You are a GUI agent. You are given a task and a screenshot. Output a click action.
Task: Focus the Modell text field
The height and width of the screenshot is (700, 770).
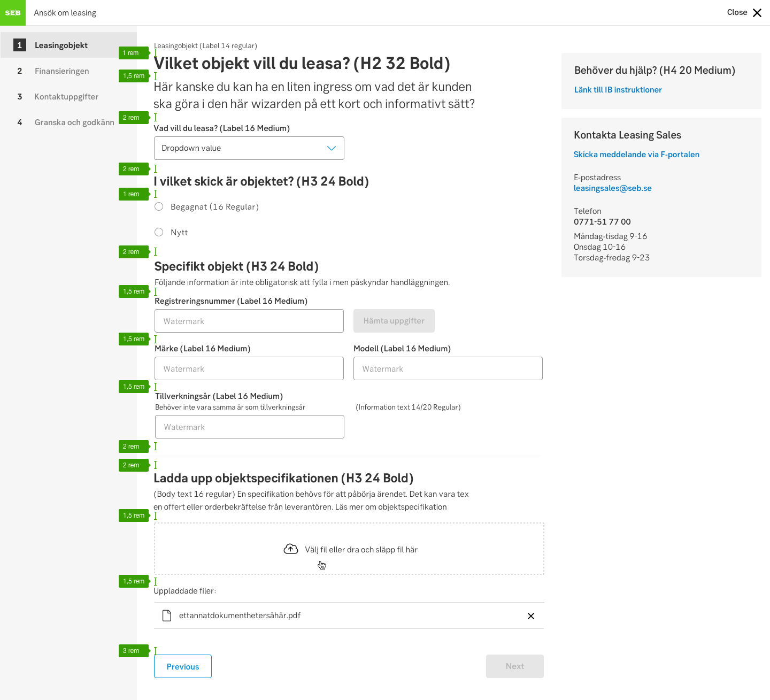pyautogui.click(x=448, y=368)
